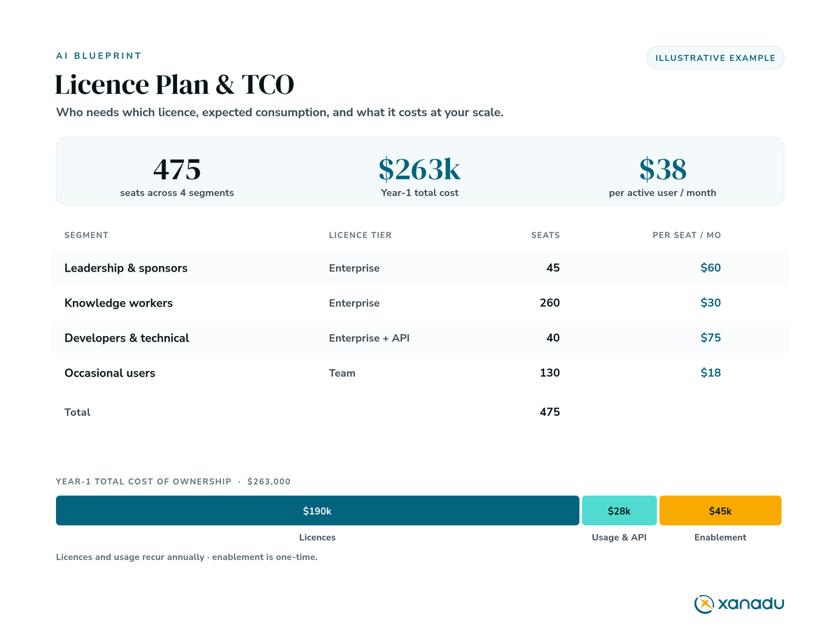Click the LICENCE TIER column header

coord(360,235)
